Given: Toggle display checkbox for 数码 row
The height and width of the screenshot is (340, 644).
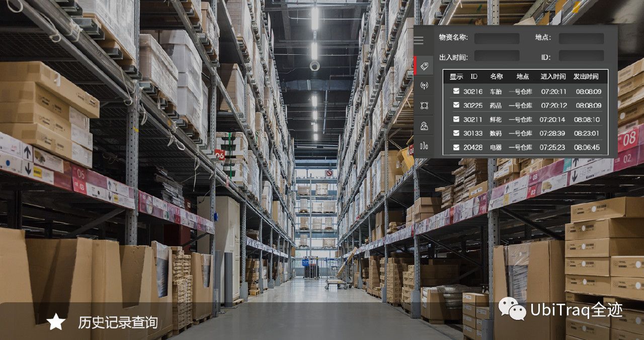Looking at the screenshot, I should pos(456,133).
